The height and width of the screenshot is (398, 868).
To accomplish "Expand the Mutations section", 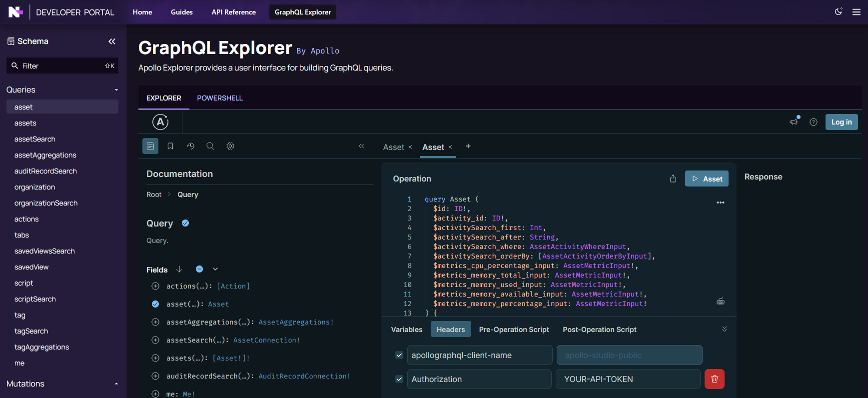I will [x=116, y=384].
